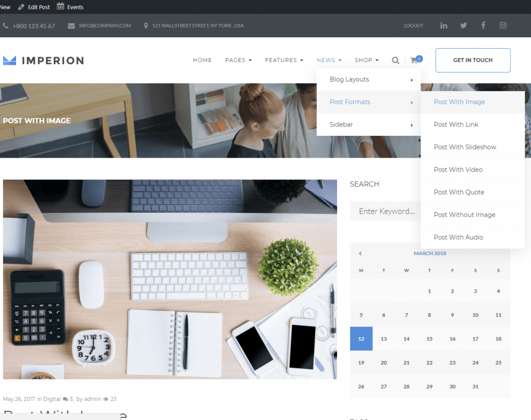The image size is (531, 420).
Task: Open the shopping cart icon
Action: (414, 60)
